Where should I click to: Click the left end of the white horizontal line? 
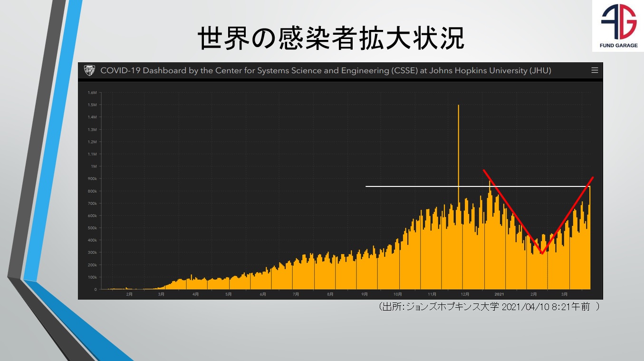[x=366, y=186]
